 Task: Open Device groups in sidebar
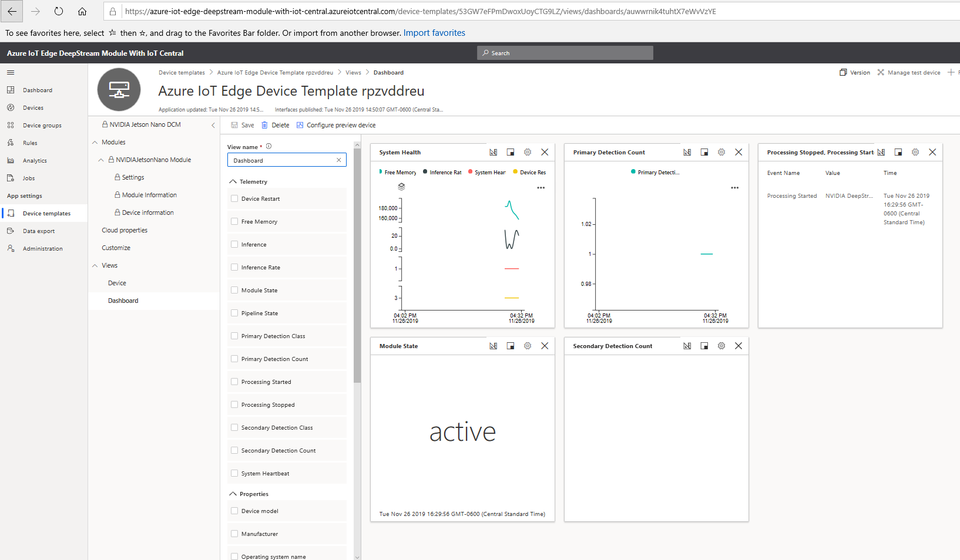tap(42, 126)
